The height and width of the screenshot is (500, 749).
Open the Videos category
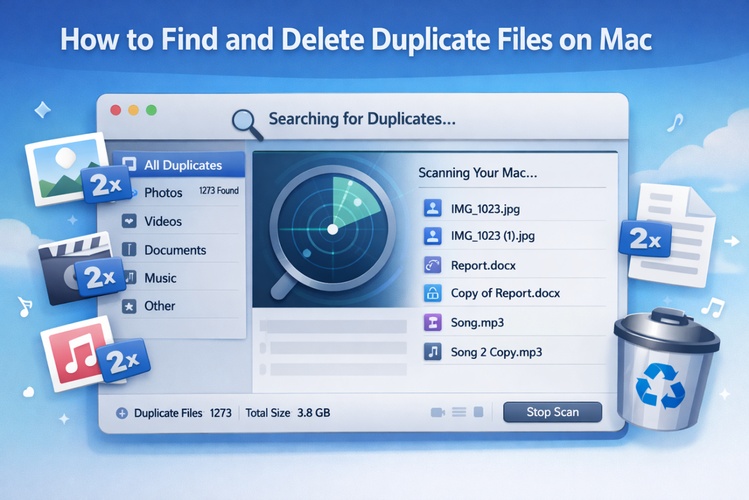coord(179,221)
